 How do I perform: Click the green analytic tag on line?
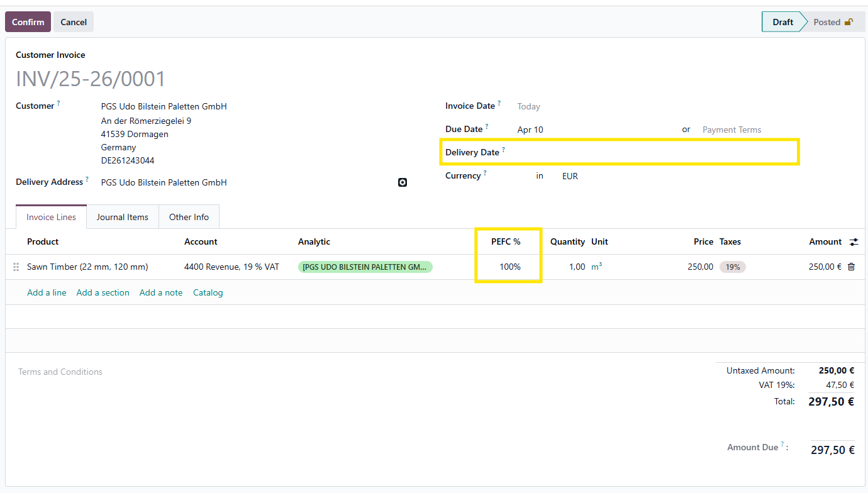coord(365,267)
